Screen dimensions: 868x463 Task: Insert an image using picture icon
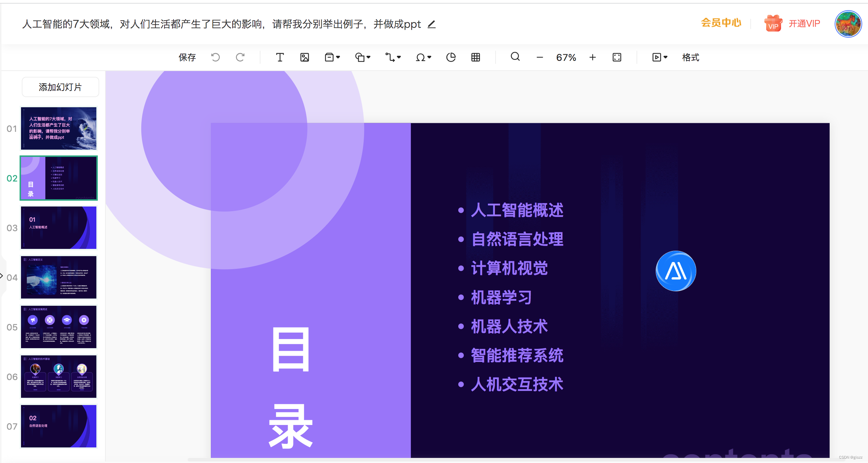(x=305, y=57)
